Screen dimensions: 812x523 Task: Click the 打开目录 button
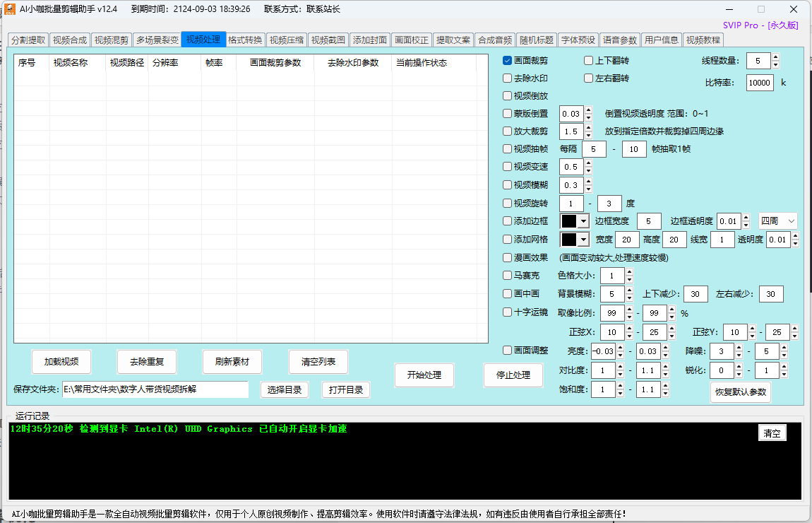point(346,390)
